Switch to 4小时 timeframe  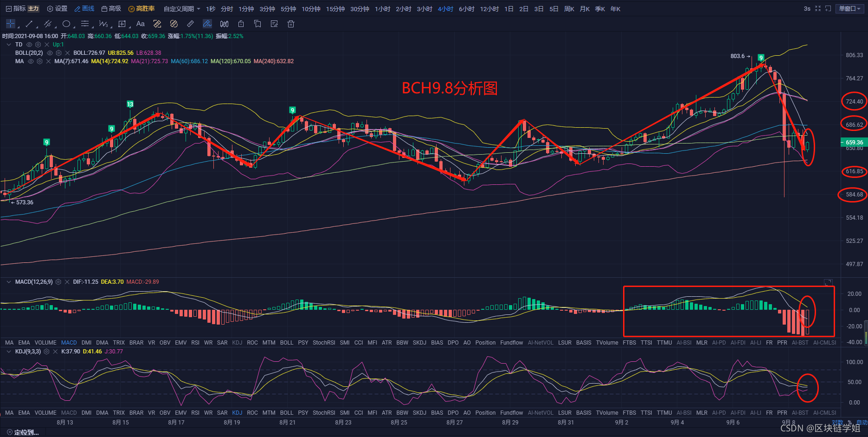click(445, 9)
